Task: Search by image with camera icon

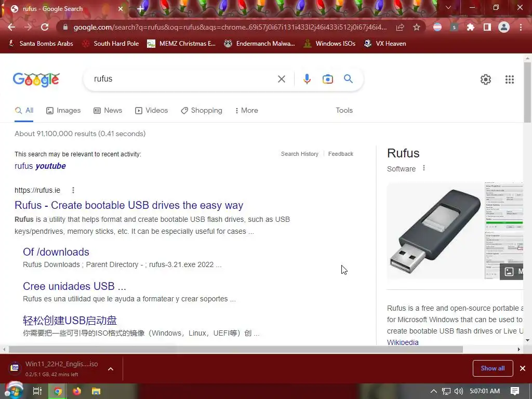Action: pyautogui.click(x=328, y=79)
